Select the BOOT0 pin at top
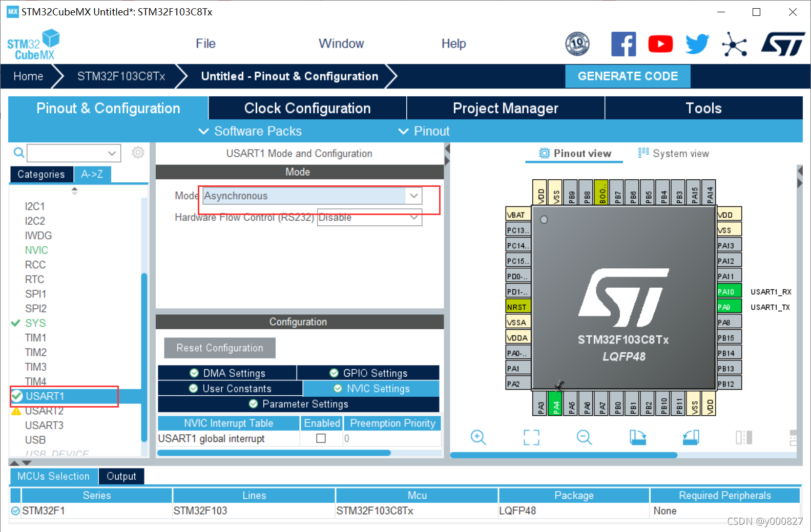The height and width of the screenshot is (532, 811). [601, 193]
